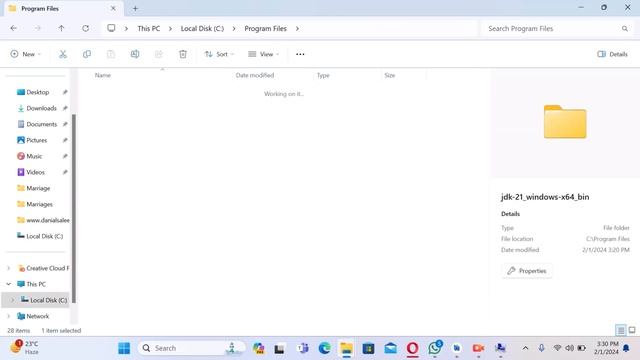Unpin Desktop using its pin icon

click(65, 92)
